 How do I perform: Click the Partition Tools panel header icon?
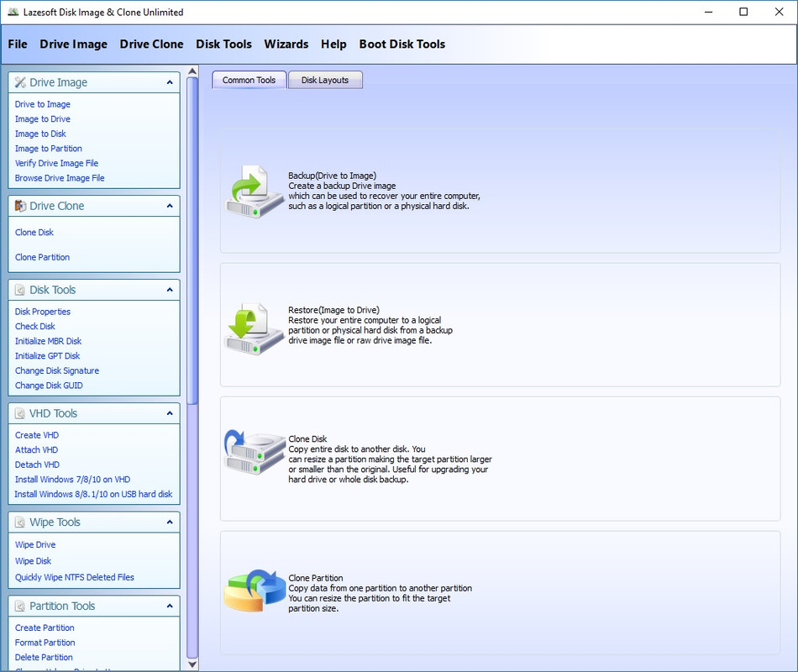pyautogui.click(x=20, y=606)
